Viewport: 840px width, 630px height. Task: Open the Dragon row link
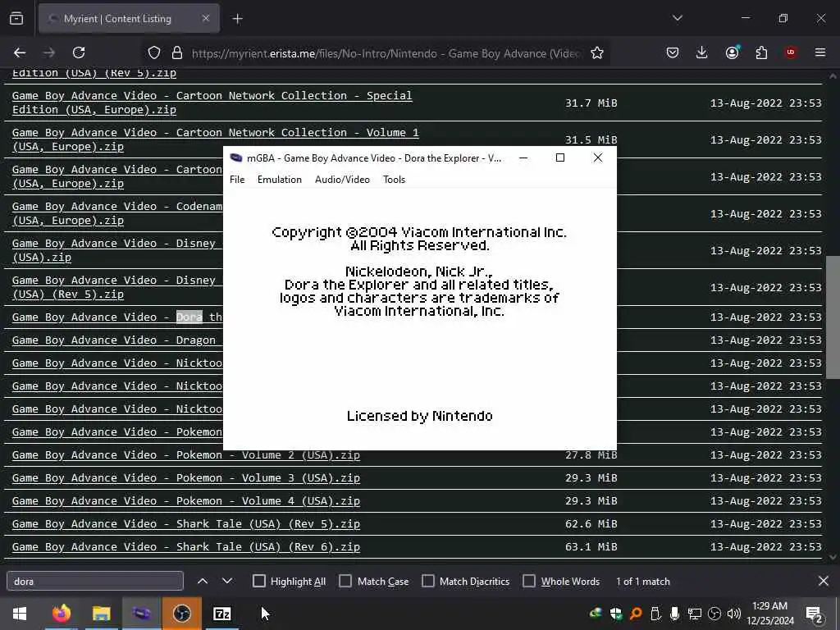[113, 340]
